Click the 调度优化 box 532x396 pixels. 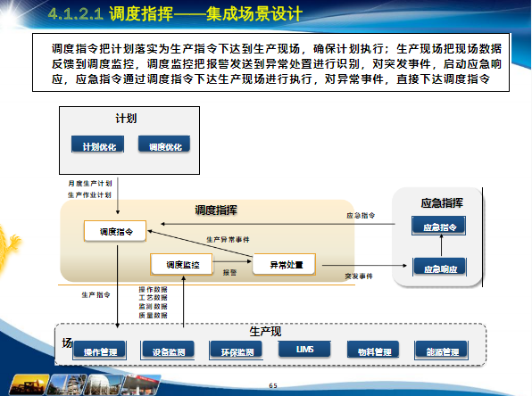coord(164,144)
